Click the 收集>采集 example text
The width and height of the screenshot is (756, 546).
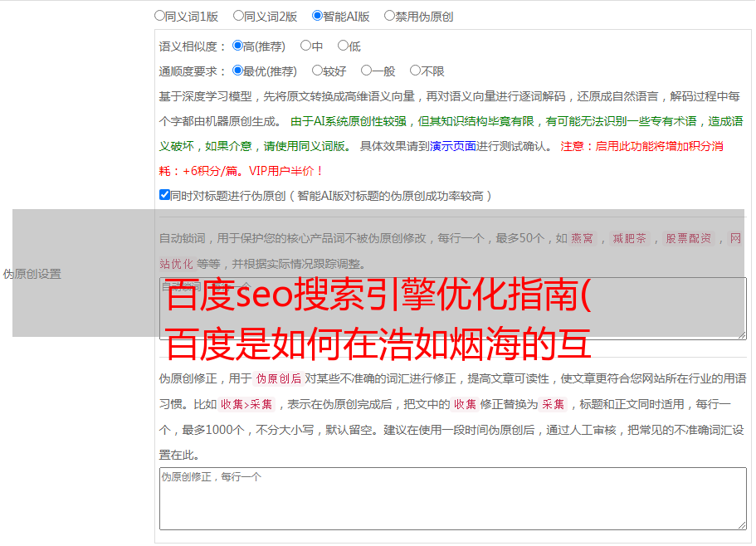pyautogui.click(x=246, y=404)
